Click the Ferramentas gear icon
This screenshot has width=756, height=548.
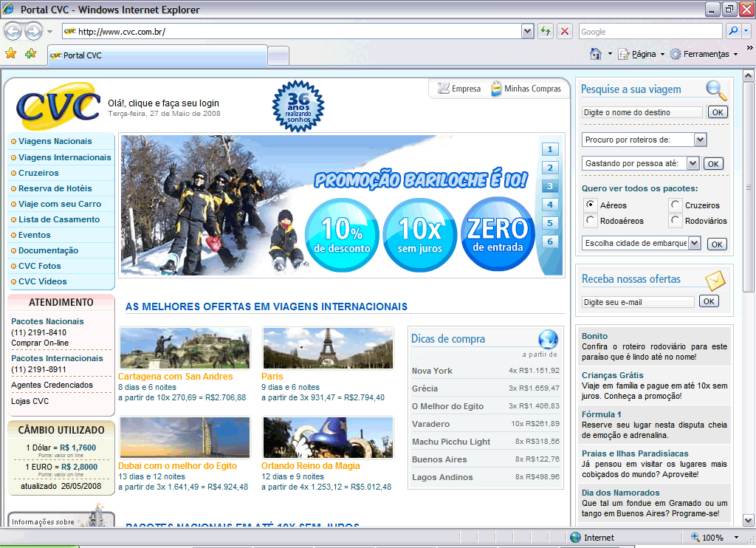676,54
